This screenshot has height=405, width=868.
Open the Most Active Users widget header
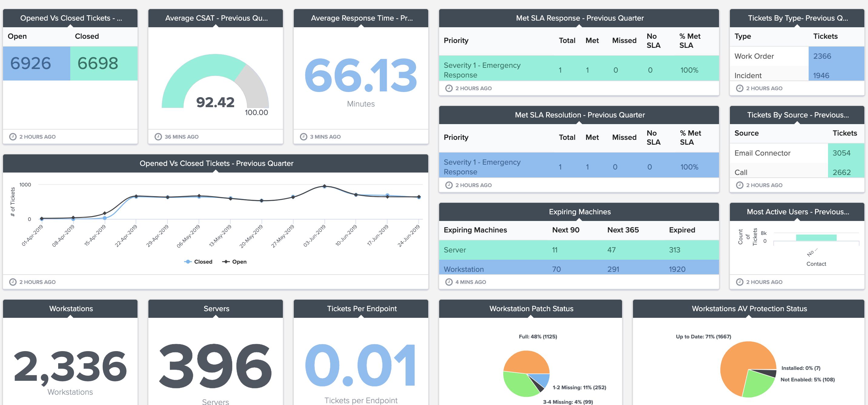pyautogui.click(x=797, y=212)
